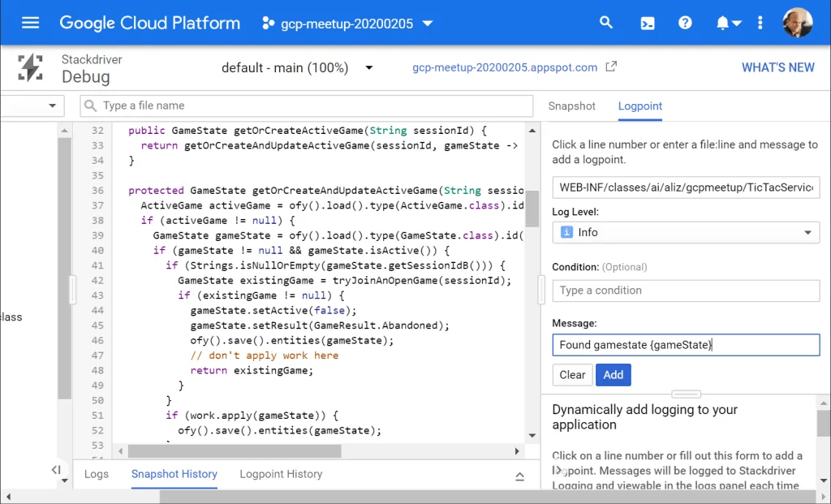Image resolution: width=831 pixels, height=504 pixels.
Task: Open the help question mark icon
Action: point(685,23)
